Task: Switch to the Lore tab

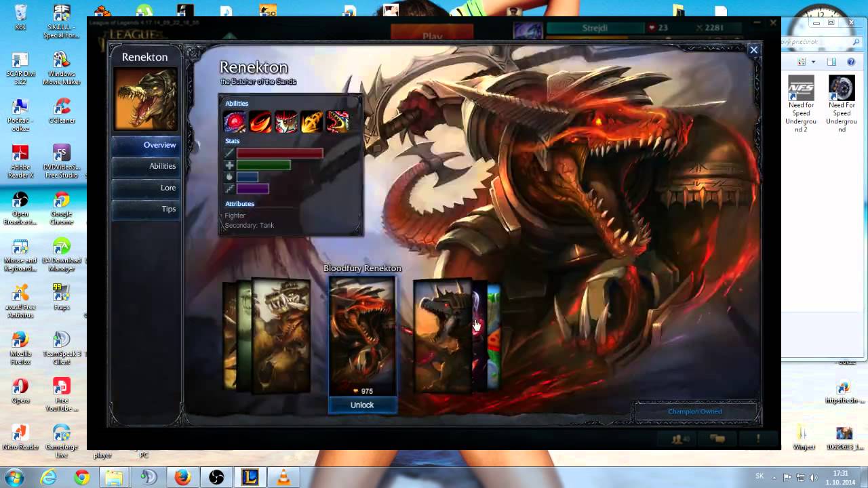Action: click(x=146, y=188)
